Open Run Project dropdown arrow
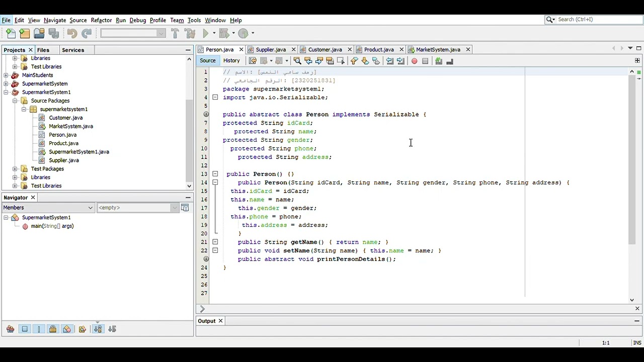The height and width of the screenshot is (362, 644). click(214, 33)
